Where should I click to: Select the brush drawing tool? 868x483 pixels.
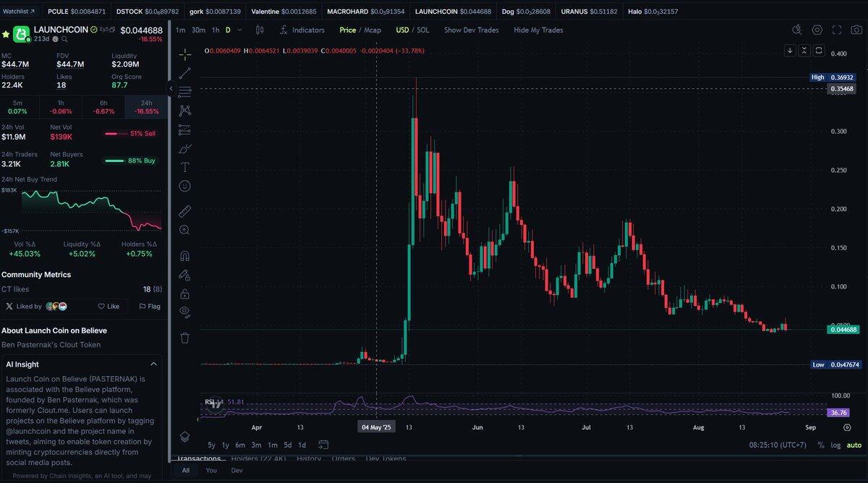click(184, 149)
